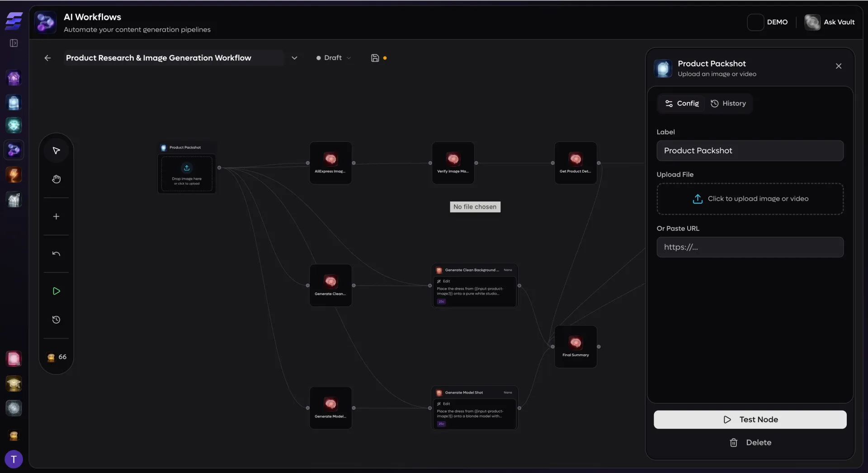
Task: Undo the last change using the undo arrow
Action: click(x=56, y=253)
